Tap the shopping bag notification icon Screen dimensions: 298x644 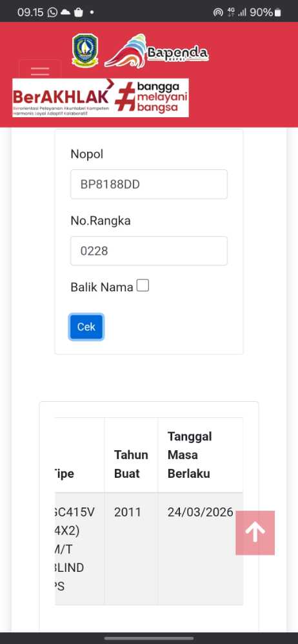[79, 12]
